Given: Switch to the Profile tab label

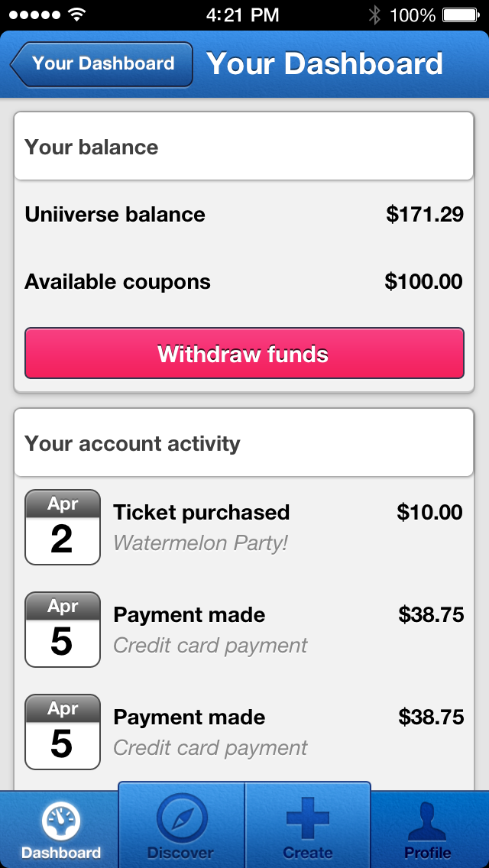Looking at the screenshot, I should [428, 853].
